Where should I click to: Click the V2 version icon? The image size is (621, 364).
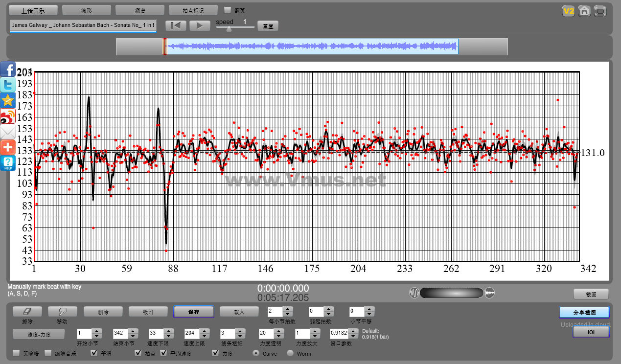point(568,11)
